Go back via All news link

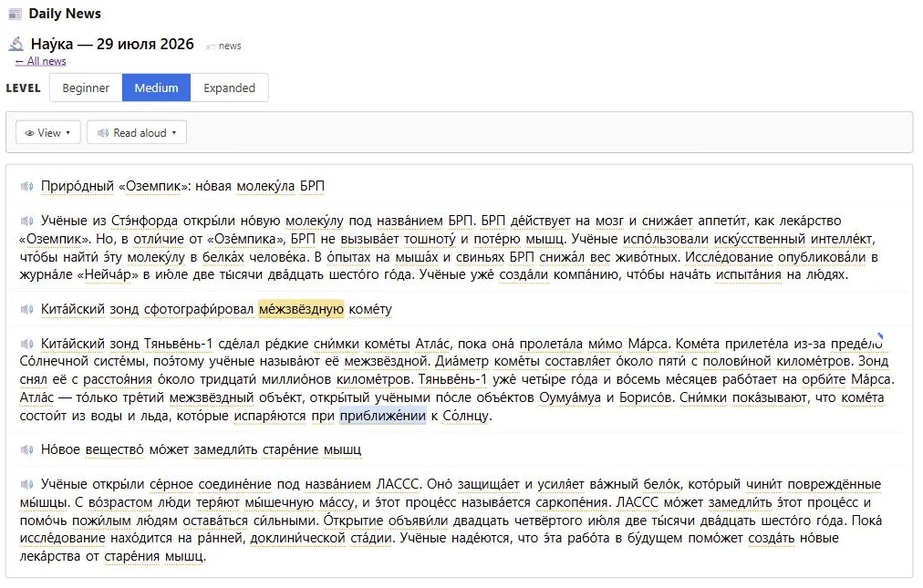(x=41, y=61)
